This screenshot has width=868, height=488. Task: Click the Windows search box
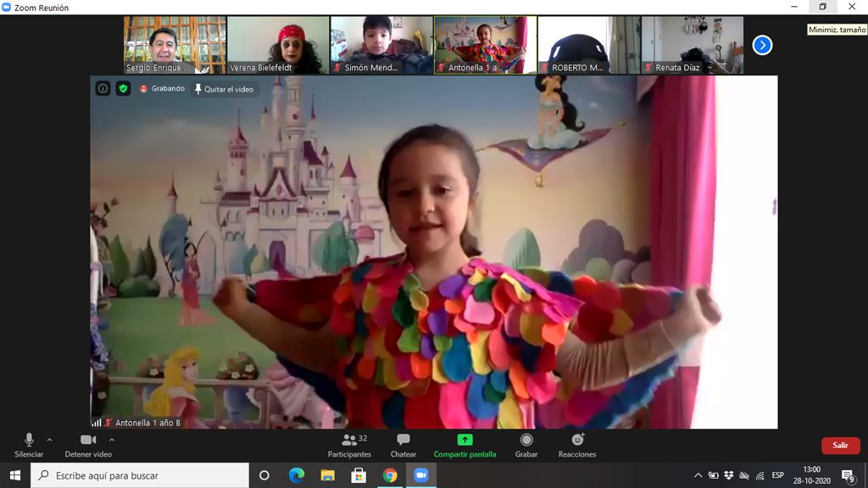pos(140,475)
